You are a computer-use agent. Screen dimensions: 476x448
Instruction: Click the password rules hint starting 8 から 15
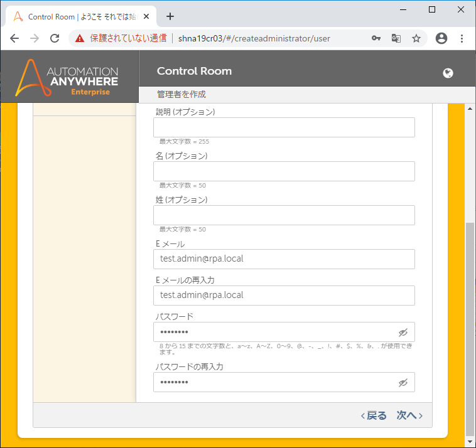[x=286, y=349]
